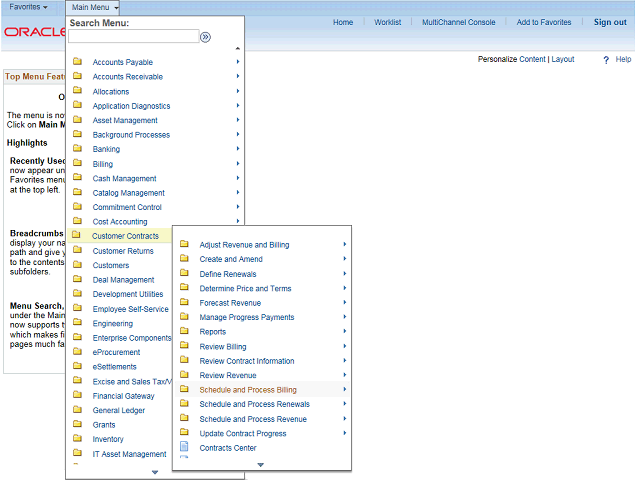Click the Contracts Center page icon
This screenshot has width=640, height=480.
[x=184, y=448]
